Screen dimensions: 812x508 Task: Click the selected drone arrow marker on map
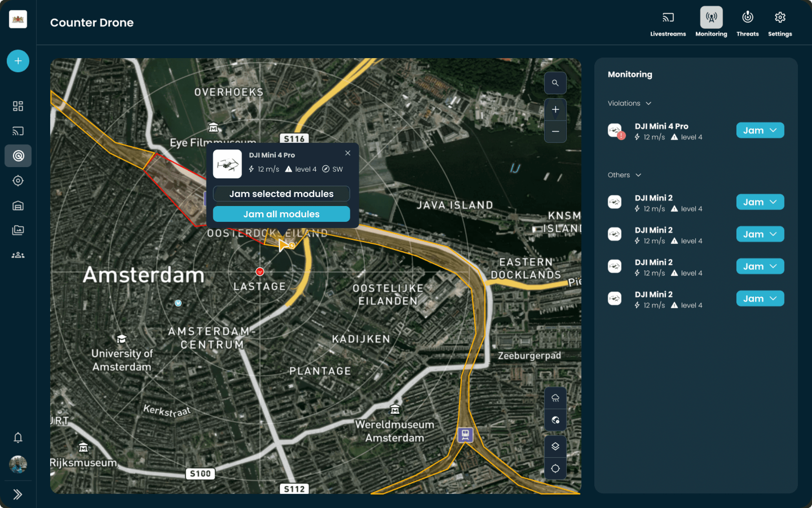coord(284,245)
